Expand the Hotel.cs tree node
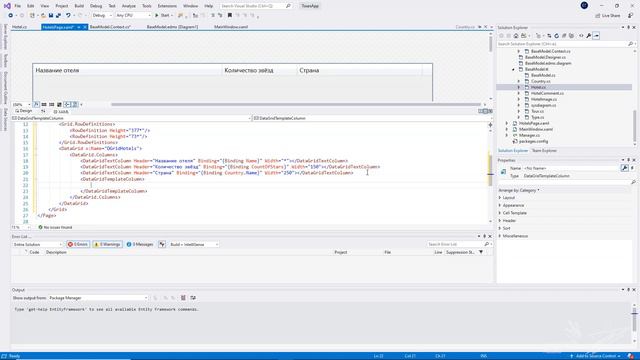 tap(519, 87)
